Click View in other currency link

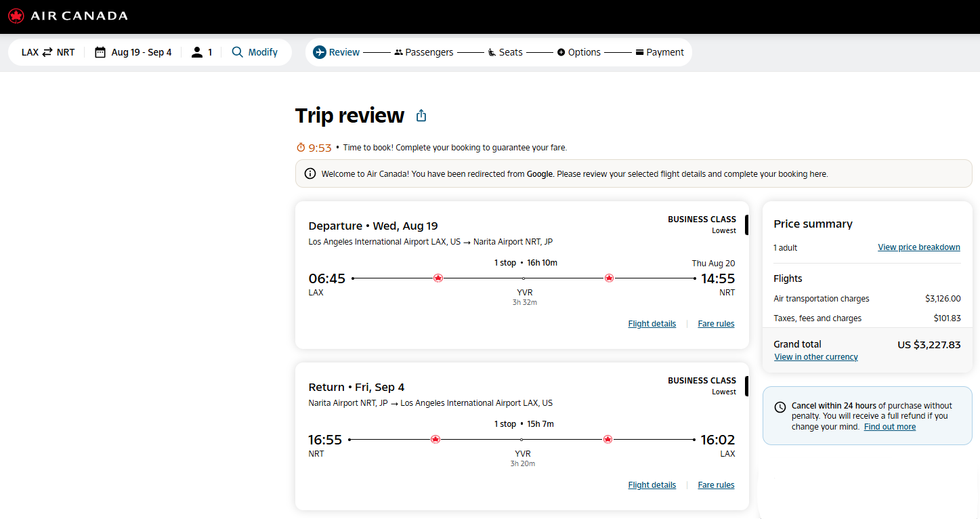[x=816, y=357]
